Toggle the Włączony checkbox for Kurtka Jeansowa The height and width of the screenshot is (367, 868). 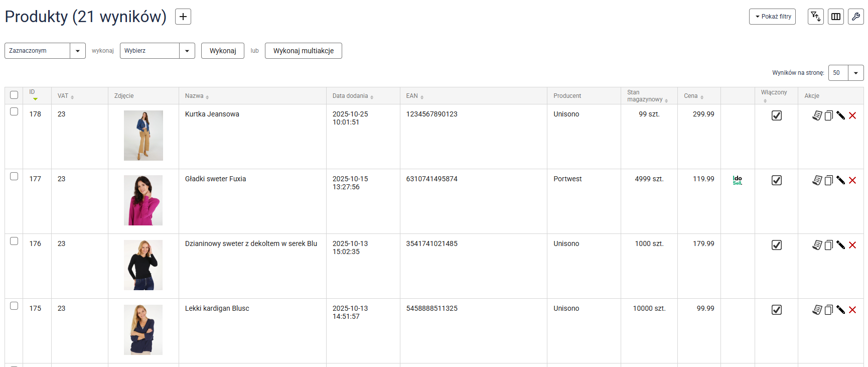(x=776, y=115)
